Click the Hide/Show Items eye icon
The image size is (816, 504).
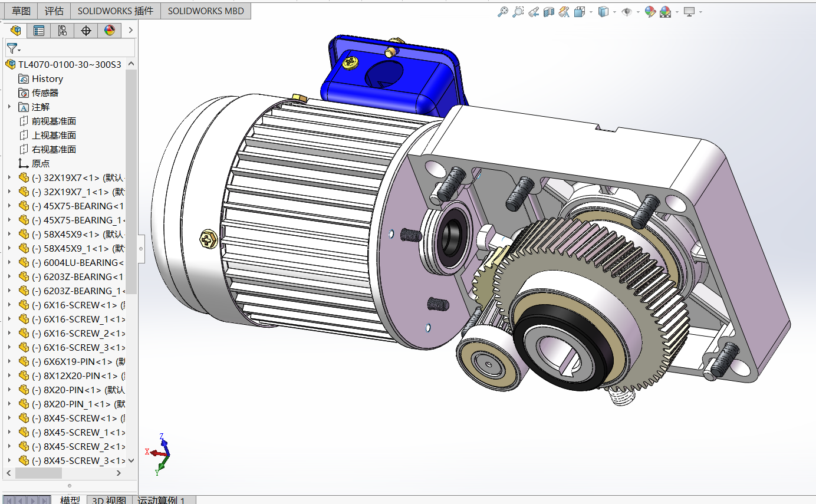(627, 11)
